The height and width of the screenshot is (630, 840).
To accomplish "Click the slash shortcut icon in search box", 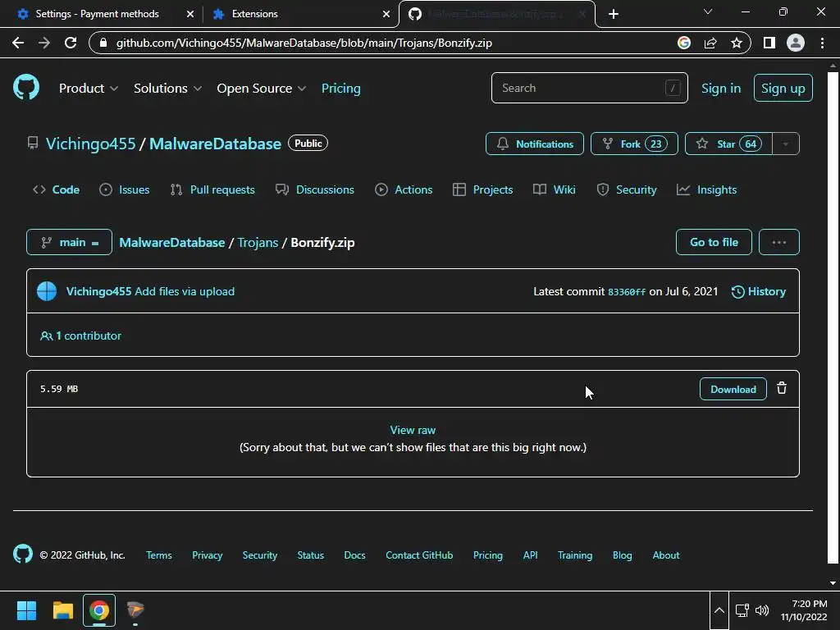I will (673, 88).
